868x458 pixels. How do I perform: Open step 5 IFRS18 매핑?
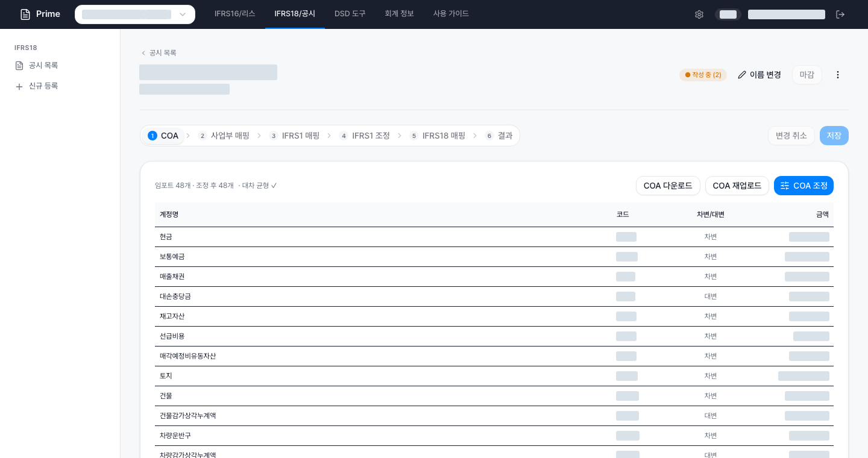tap(438, 136)
